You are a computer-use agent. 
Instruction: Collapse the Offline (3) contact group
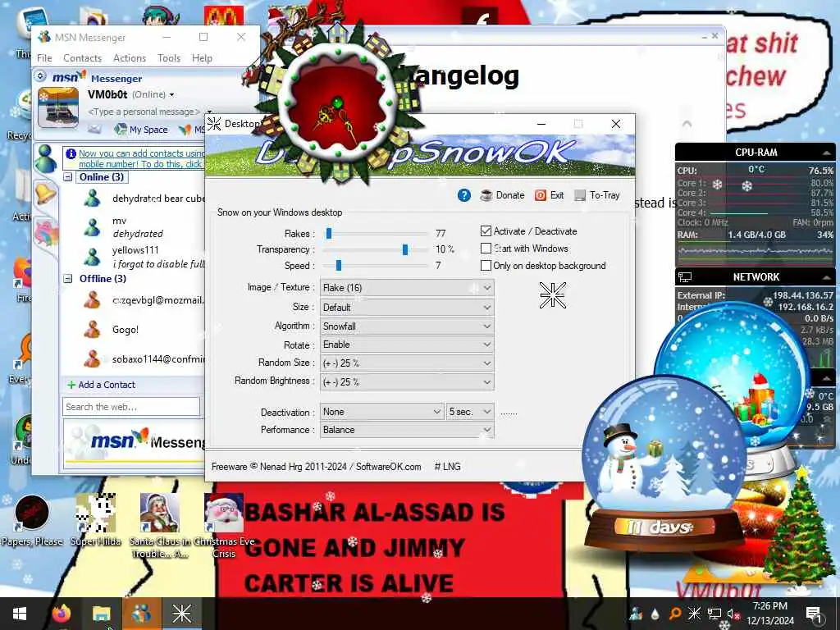[x=68, y=279]
